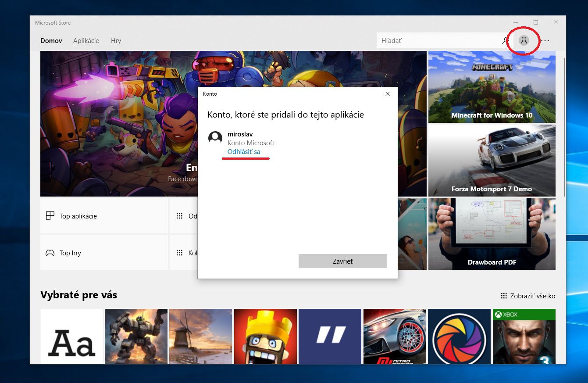Open the Xbox-labeled game thumbnail
Viewport: 588px width, 383px height.
tap(524, 336)
